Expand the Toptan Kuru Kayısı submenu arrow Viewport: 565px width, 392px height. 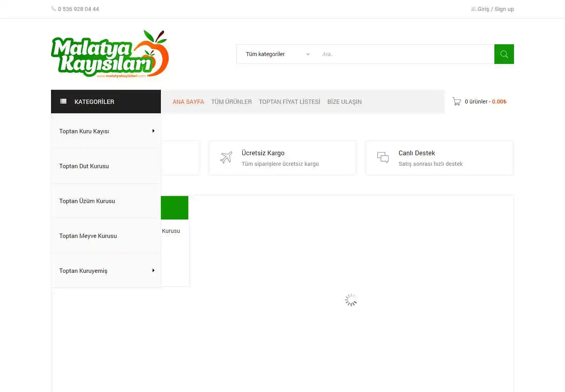[x=153, y=131]
